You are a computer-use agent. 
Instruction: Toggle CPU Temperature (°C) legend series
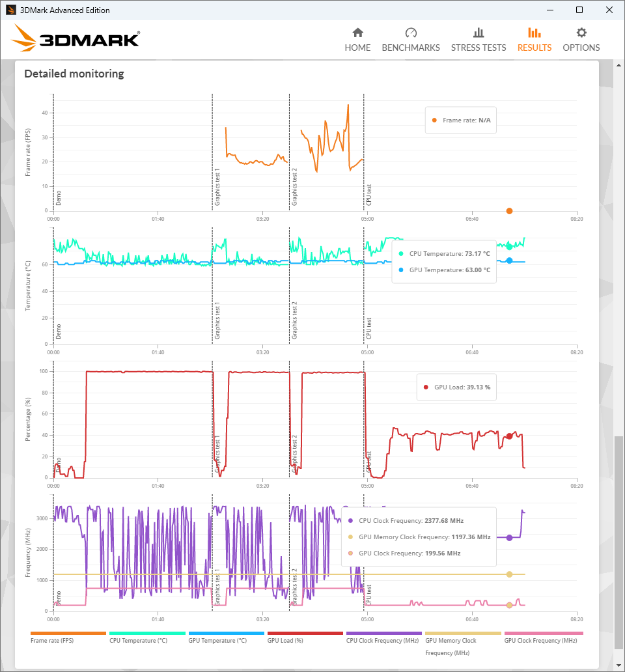(x=147, y=640)
